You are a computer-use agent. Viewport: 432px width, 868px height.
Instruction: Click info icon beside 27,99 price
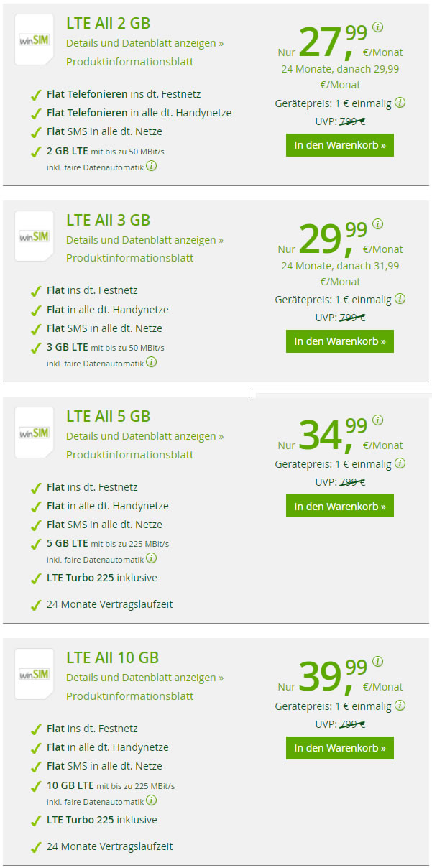pos(378,27)
